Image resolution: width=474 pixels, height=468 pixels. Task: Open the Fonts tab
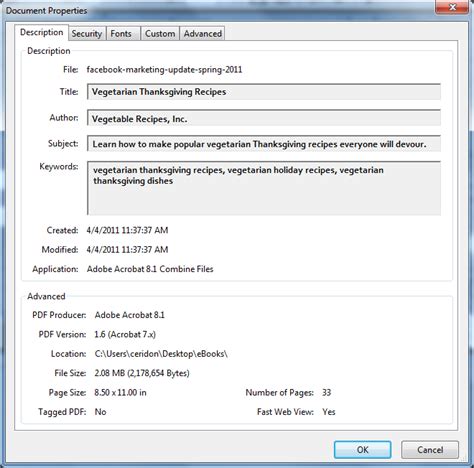[123, 34]
